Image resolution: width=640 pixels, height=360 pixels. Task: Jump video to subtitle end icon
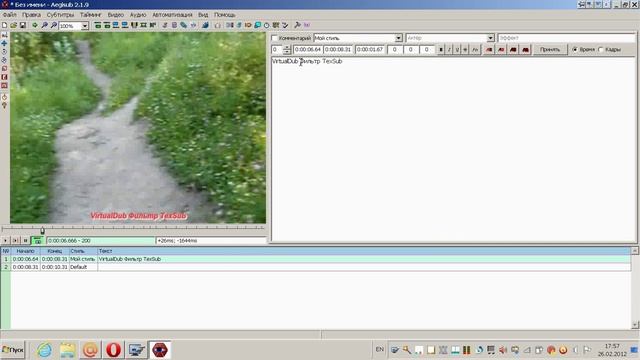click(107, 25)
